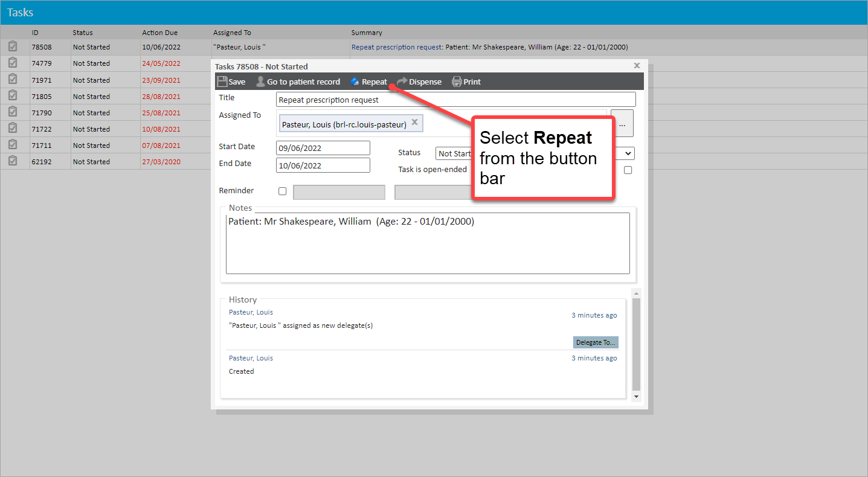Image resolution: width=868 pixels, height=477 pixels.
Task: Open Go to patient record
Action: coord(298,82)
